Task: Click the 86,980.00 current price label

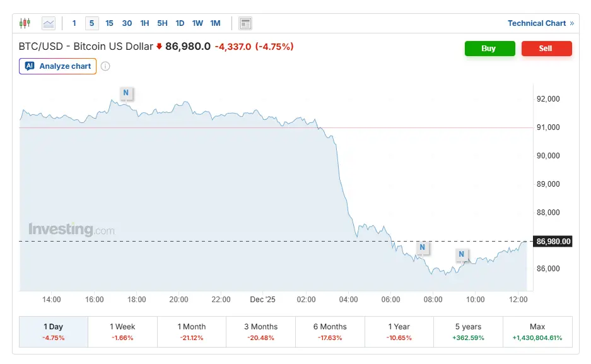Action: (553, 241)
